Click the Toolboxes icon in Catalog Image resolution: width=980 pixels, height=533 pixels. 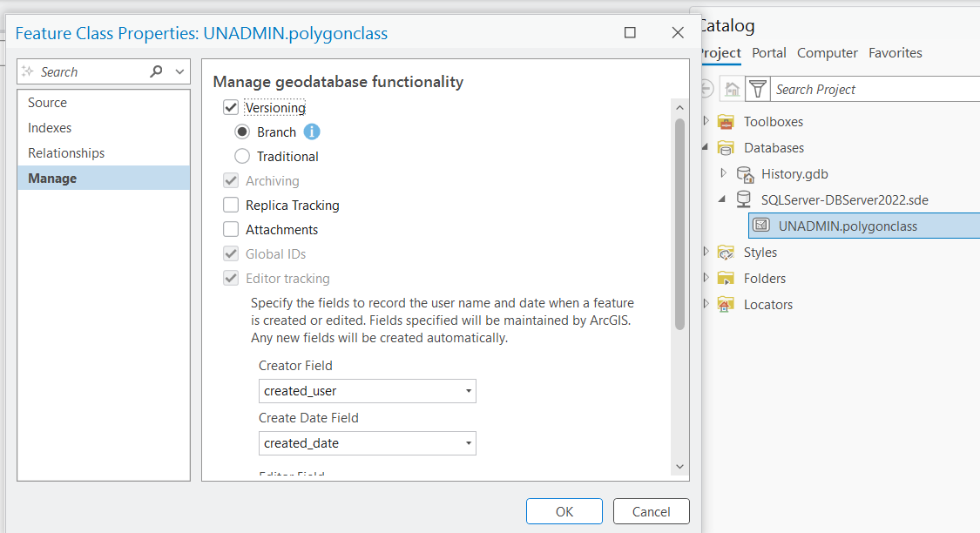pos(726,122)
